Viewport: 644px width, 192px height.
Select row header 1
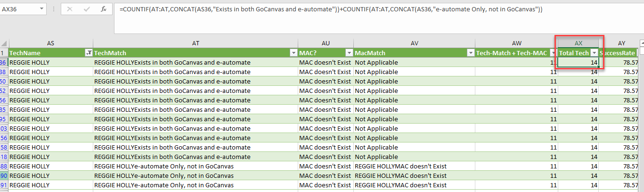click(x=4, y=53)
